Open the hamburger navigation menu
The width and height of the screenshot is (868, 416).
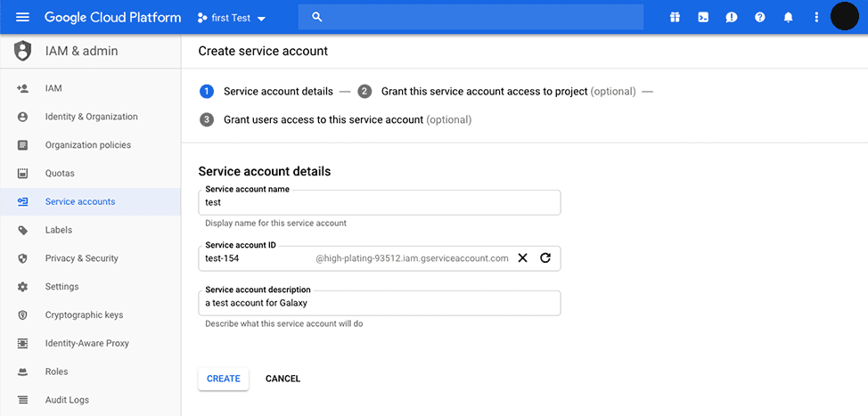22,17
